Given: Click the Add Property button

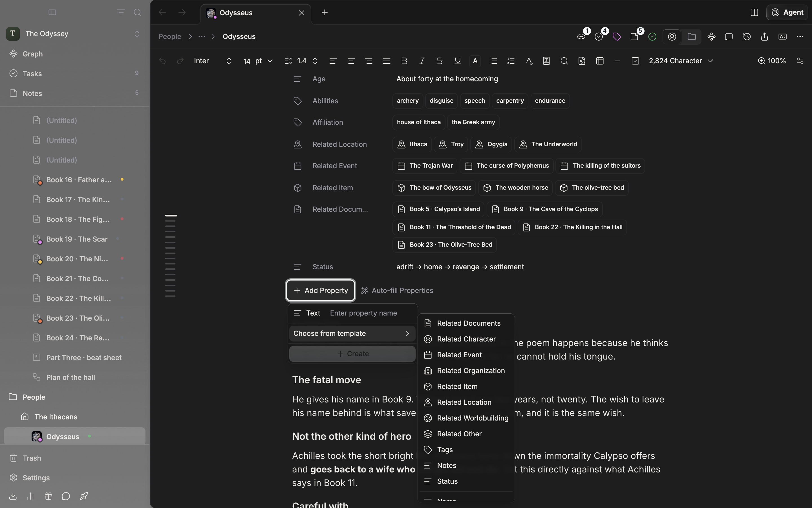Looking at the screenshot, I should click(321, 291).
